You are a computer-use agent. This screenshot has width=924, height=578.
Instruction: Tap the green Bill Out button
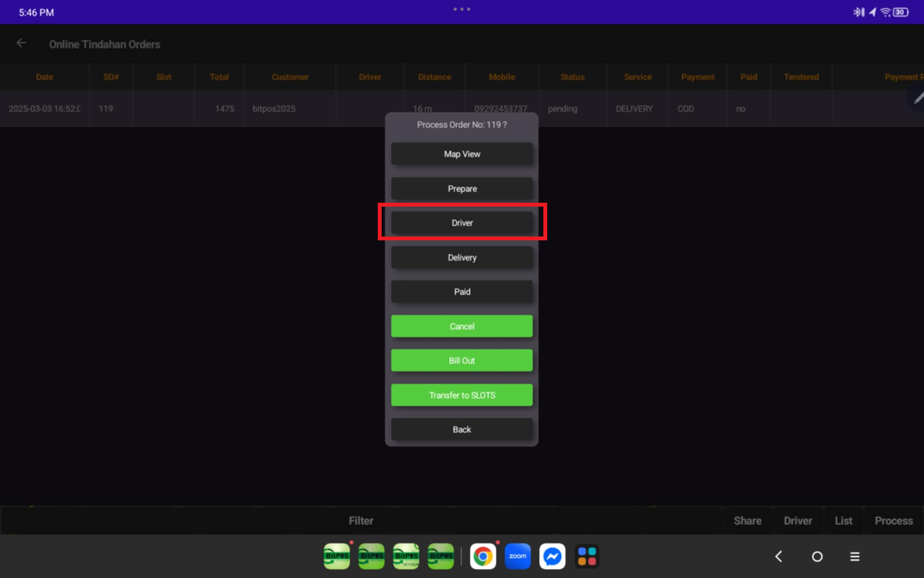[462, 361]
